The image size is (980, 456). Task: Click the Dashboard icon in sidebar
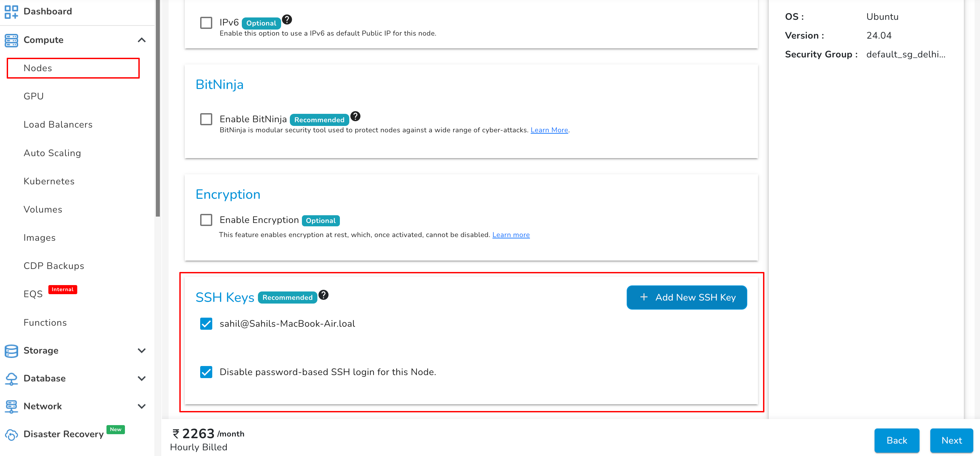11,11
